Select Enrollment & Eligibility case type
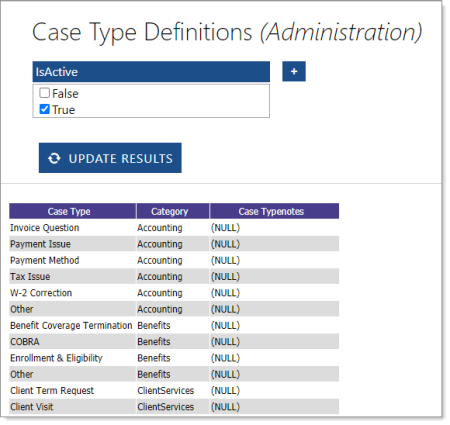The height and width of the screenshot is (425, 450). (56, 358)
